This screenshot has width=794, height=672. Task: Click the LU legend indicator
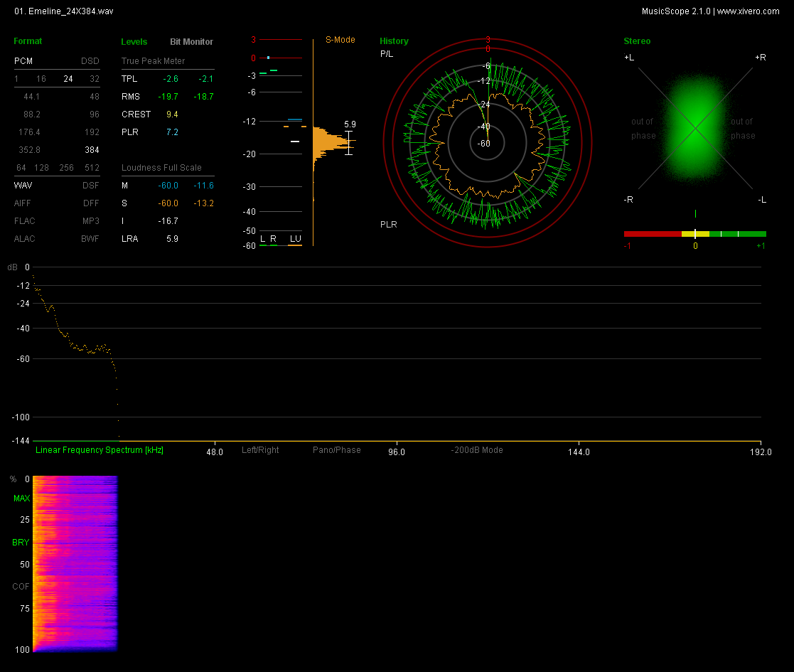[x=295, y=239]
